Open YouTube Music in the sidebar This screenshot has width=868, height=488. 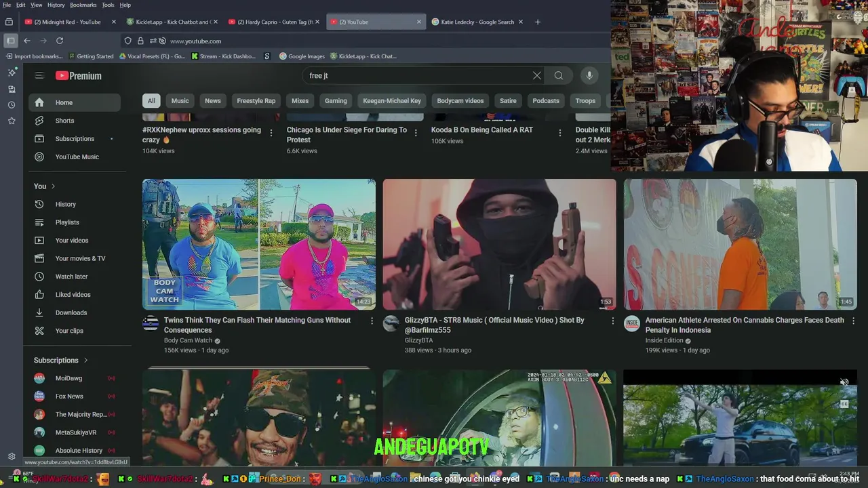pyautogui.click(x=75, y=157)
